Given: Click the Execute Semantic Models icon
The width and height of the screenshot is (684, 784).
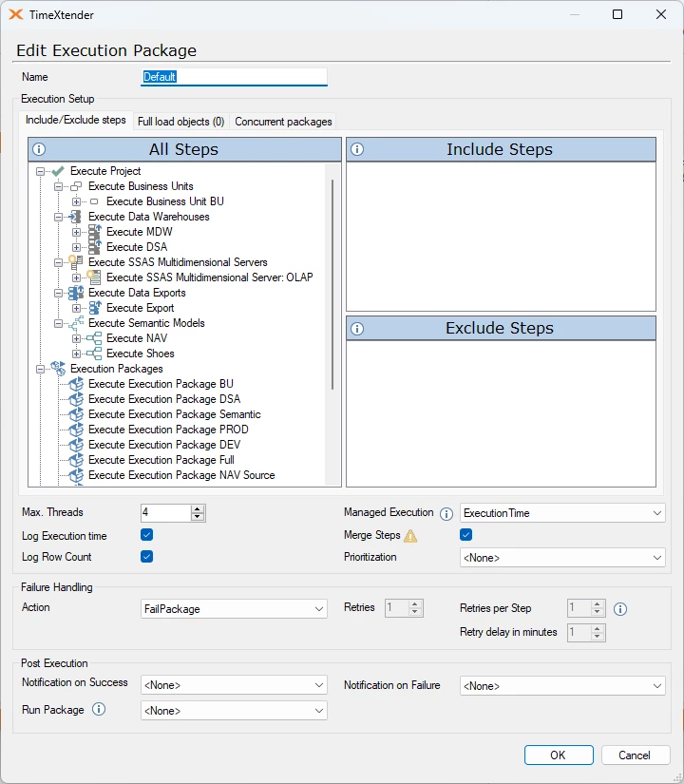Looking at the screenshot, I should point(76,323).
